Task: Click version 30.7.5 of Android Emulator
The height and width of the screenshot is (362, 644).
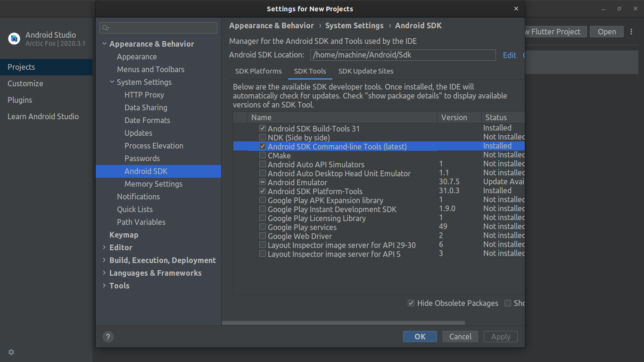Action: point(449,182)
